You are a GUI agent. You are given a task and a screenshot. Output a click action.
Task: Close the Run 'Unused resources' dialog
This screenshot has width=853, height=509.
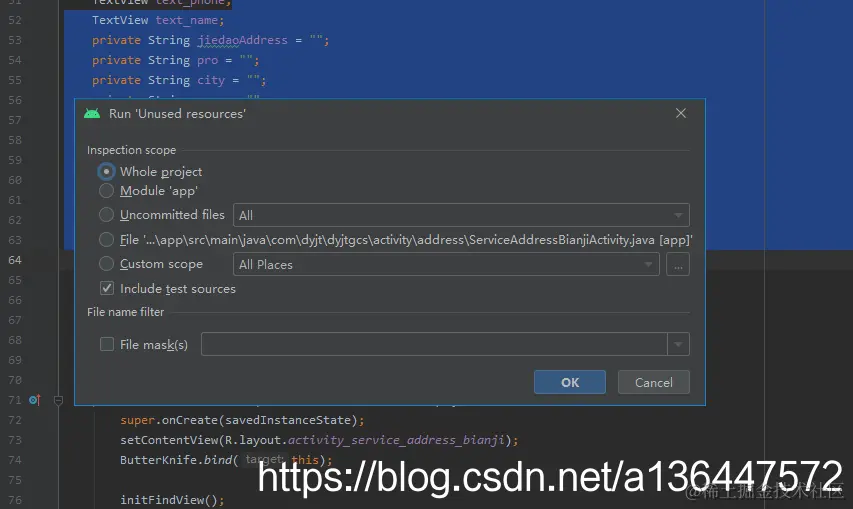(x=681, y=113)
